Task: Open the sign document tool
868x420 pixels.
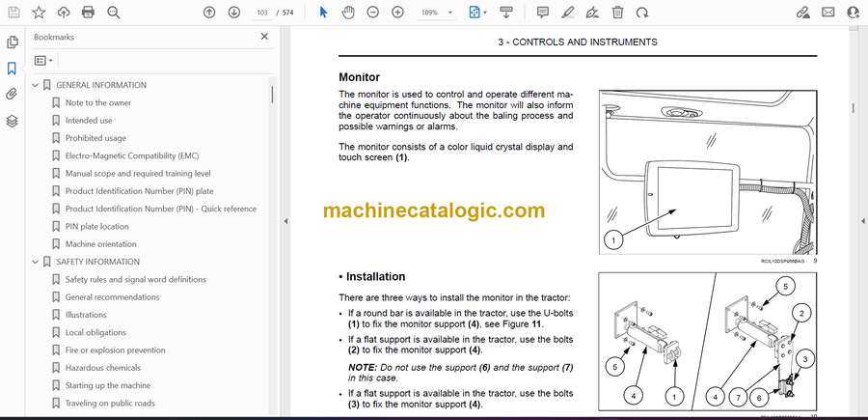Action: [593, 13]
